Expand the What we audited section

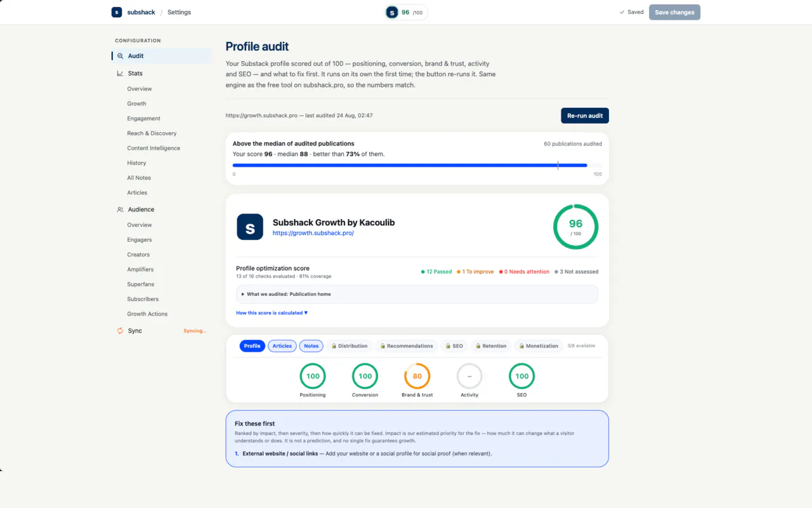click(x=417, y=294)
